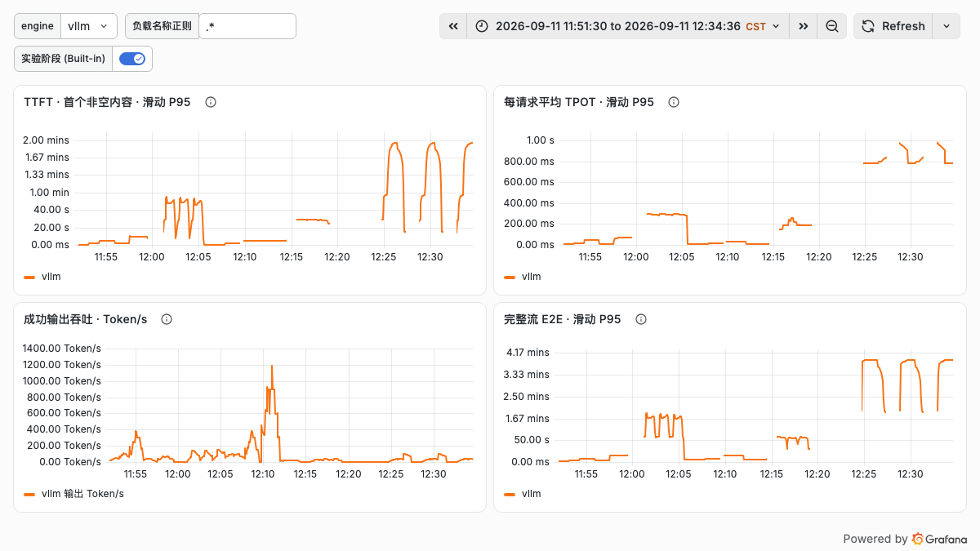Click the info icon beside the TPOT panel title

tap(674, 102)
